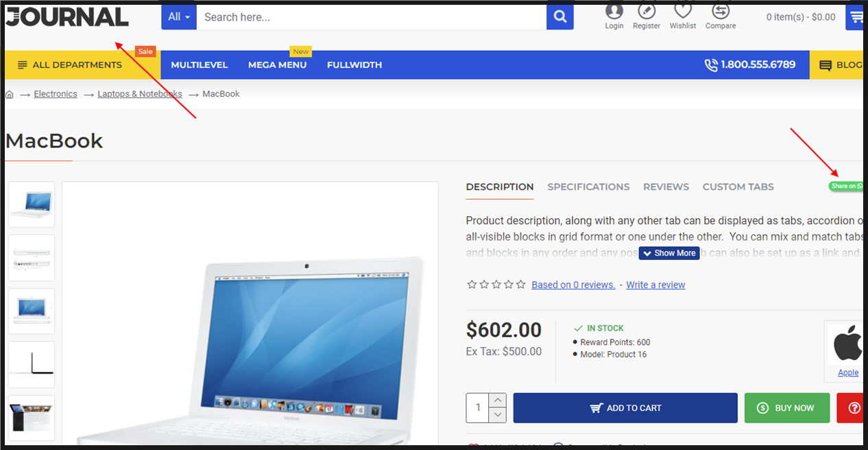Click the magnifying glass search button

(560, 17)
